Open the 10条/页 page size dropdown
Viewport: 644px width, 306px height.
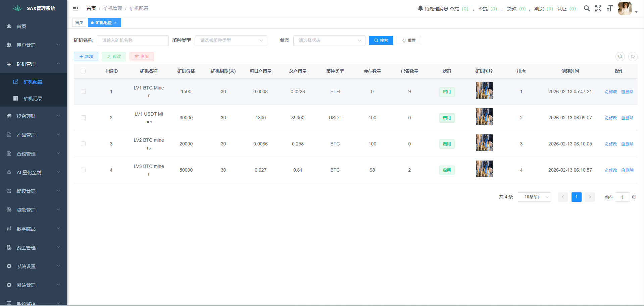pos(535,197)
